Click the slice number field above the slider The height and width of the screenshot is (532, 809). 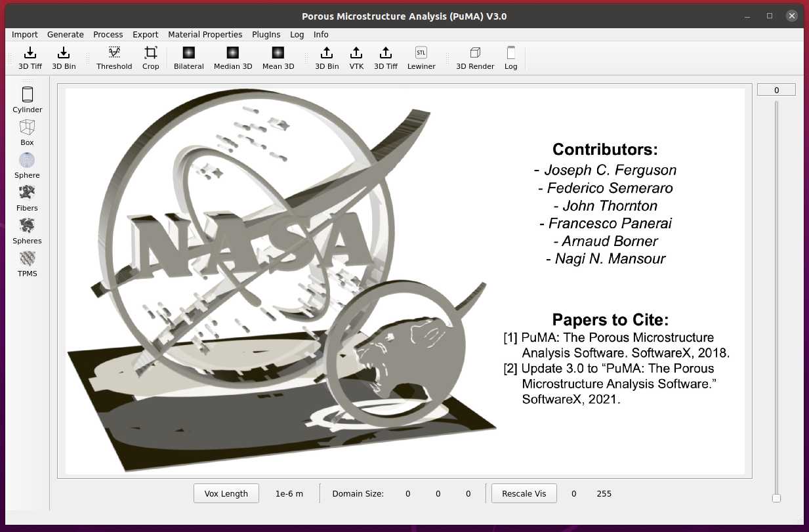[776, 90]
